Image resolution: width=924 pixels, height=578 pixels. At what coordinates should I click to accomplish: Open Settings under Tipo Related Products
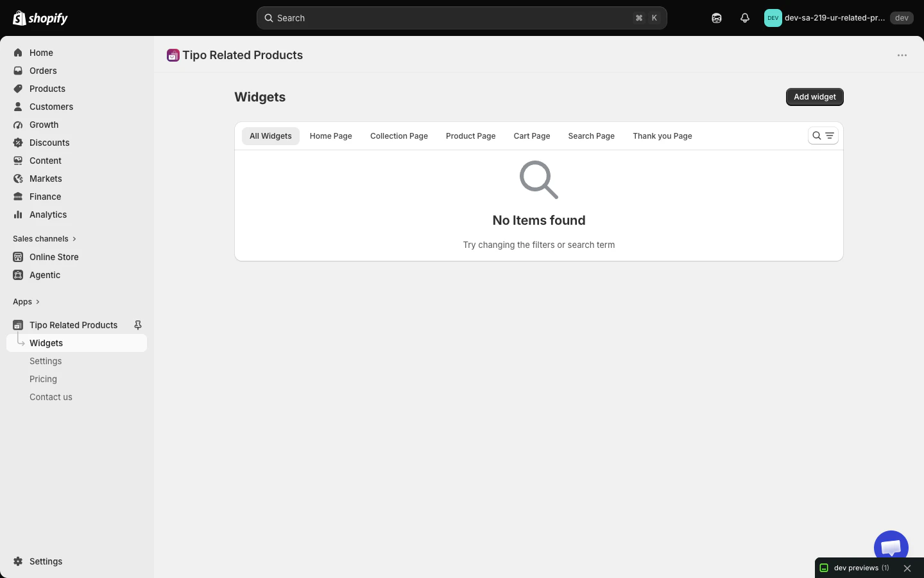(77, 361)
